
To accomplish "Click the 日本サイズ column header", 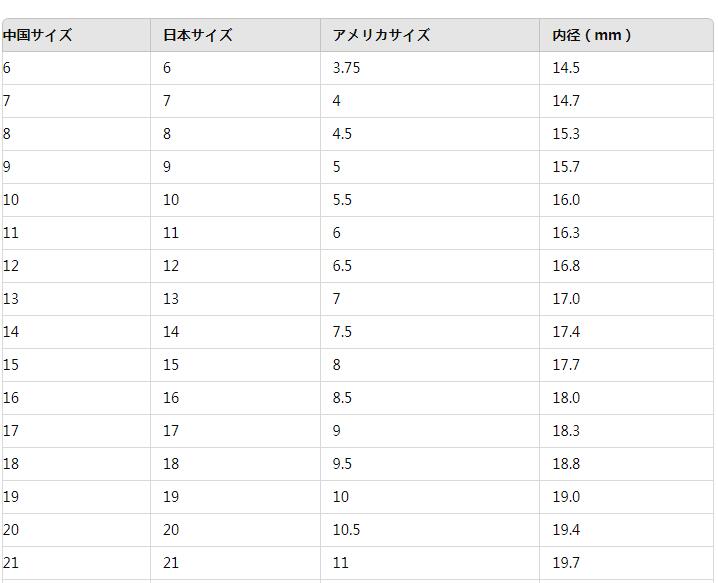I will tap(198, 35).
